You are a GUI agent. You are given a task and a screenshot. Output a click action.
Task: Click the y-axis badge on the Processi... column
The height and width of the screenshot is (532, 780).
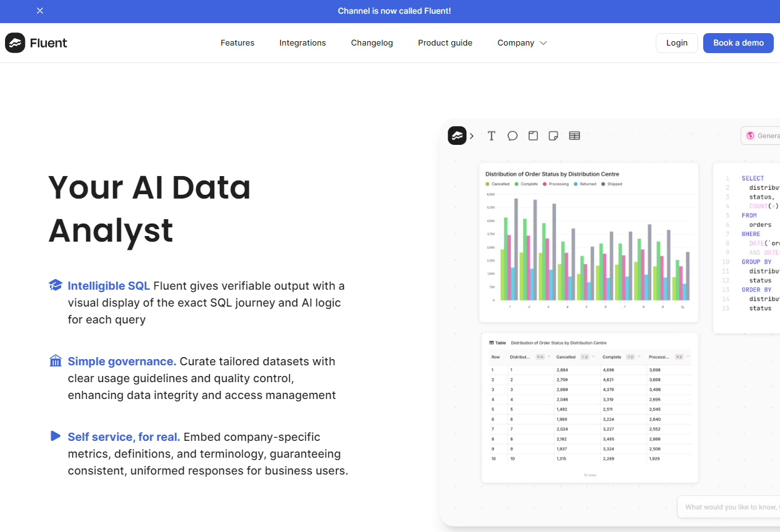point(679,357)
